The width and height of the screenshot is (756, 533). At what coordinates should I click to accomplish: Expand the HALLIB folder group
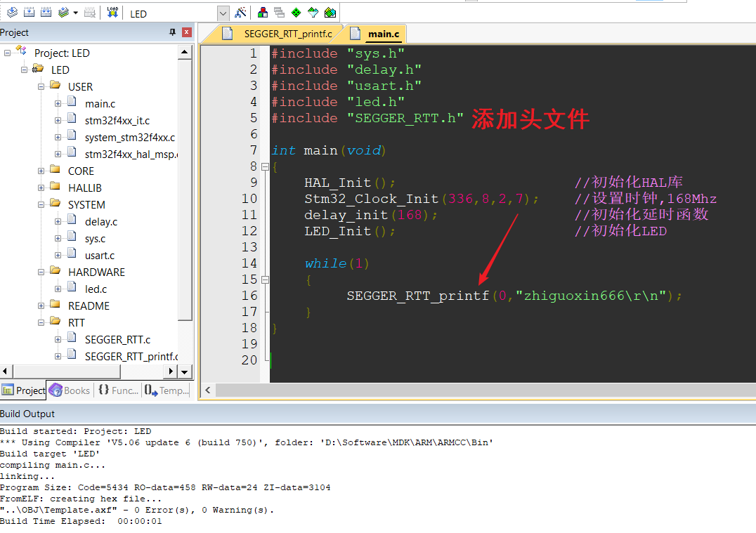pos(41,188)
